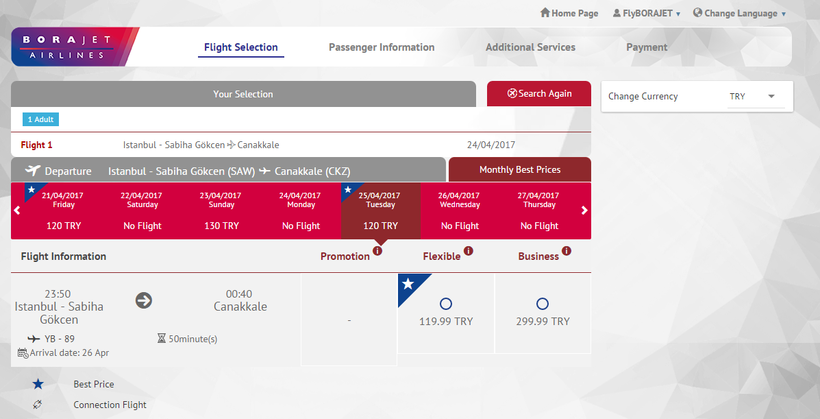Click the Home Page house icon
Image resolution: width=820 pixels, height=419 pixels.
(x=545, y=13)
